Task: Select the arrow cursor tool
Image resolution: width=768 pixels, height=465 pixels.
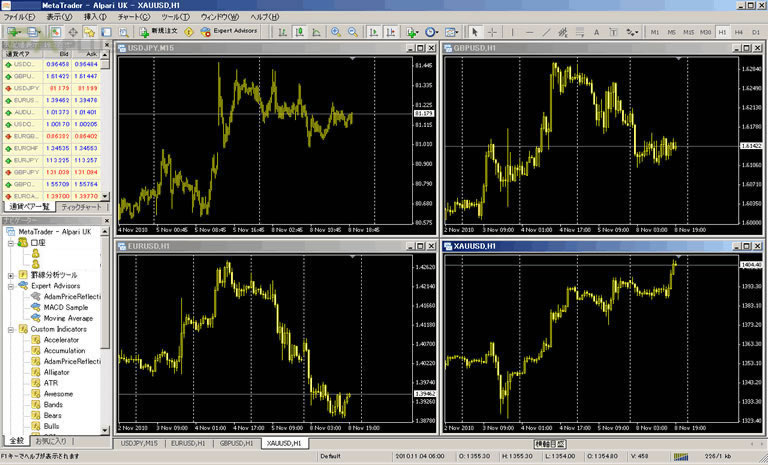Action: click(474, 32)
